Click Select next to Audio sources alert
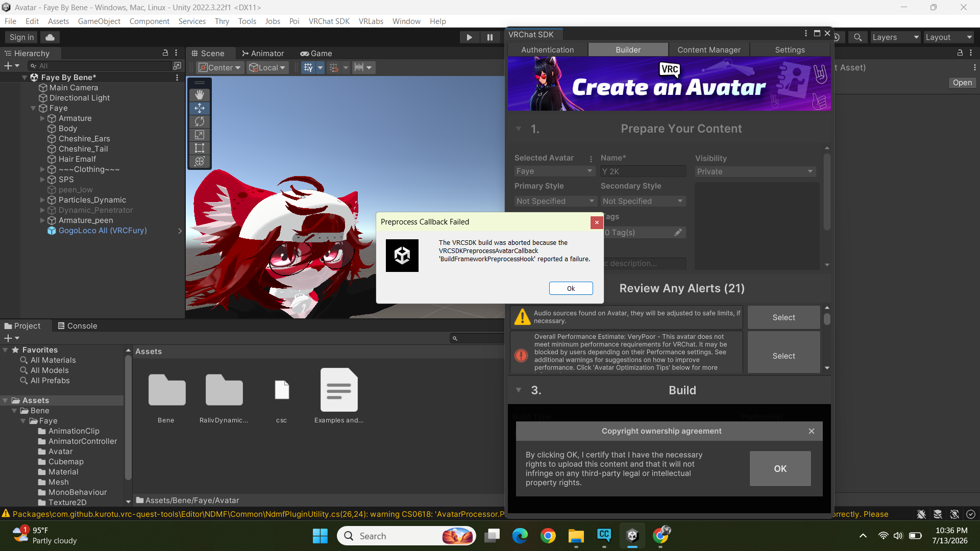 pyautogui.click(x=783, y=317)
